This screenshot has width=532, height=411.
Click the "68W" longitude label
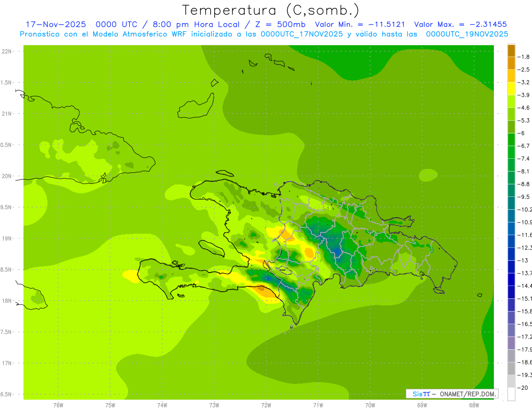coord(474,405)
